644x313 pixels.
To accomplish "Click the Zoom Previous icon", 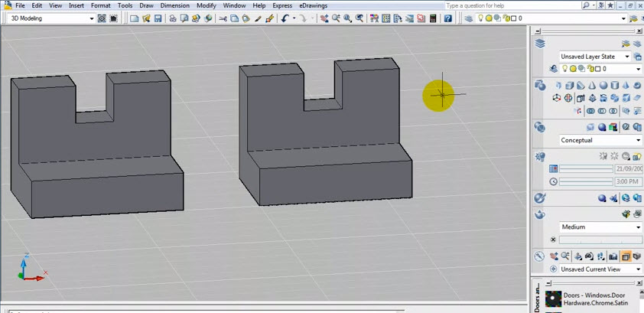I will click(359, 18).
